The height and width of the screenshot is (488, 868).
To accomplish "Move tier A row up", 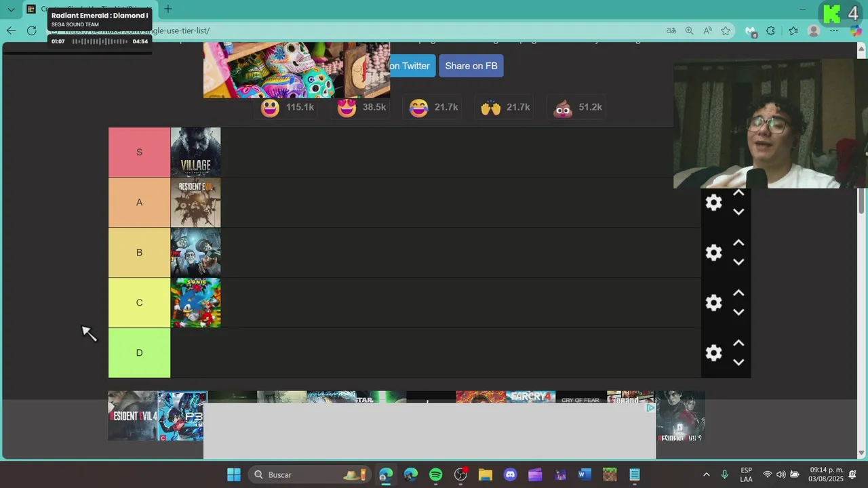I will (x=738, y=193).
